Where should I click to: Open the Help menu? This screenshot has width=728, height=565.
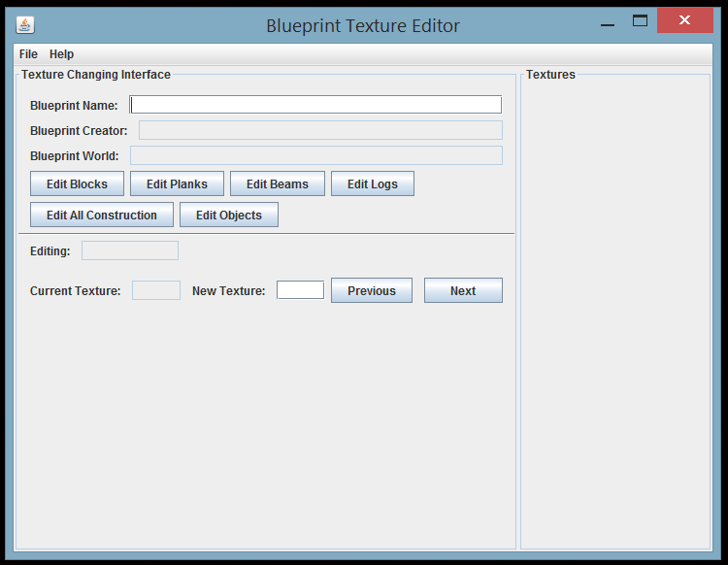tap(61, 54)
